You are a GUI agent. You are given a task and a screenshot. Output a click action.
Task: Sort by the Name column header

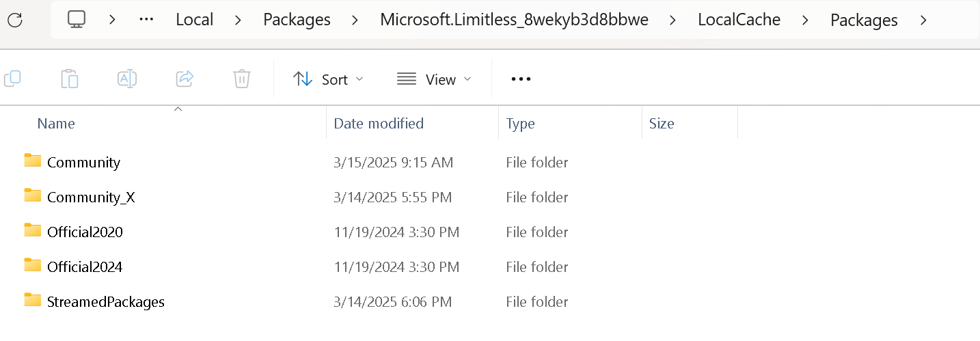(x=56, y=124)
